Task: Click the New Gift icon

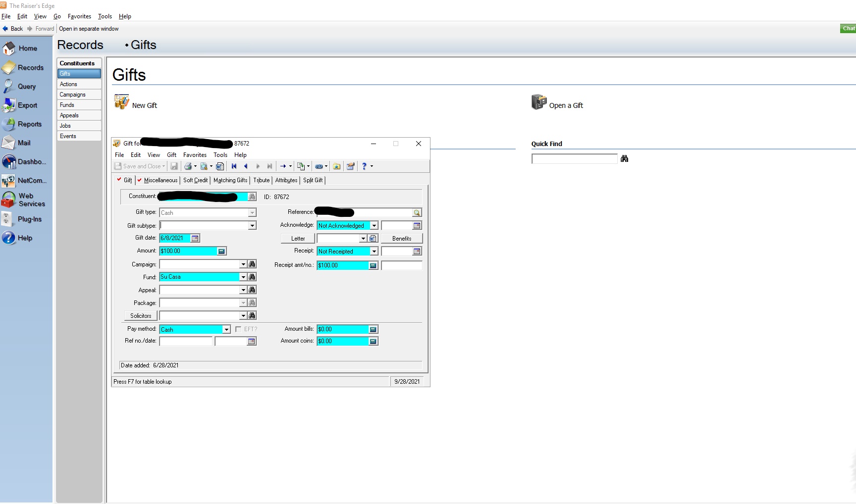Action: 121,102
